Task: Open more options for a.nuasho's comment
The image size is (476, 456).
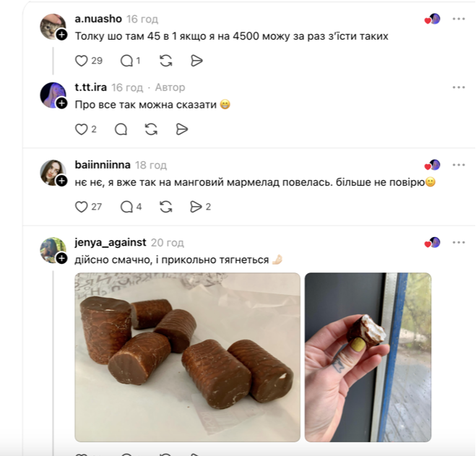Action: [x=459, y=19]
